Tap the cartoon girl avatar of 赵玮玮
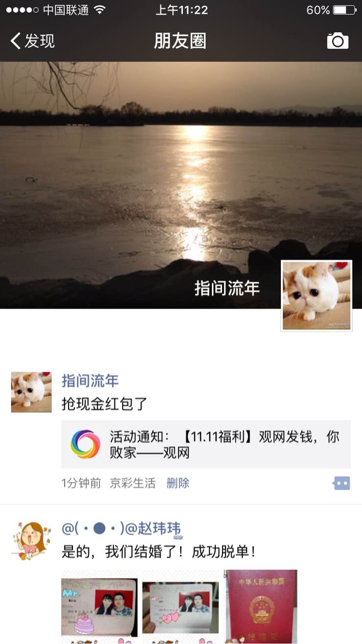The height and width of the screenshot is (644, 362). pyautogui.click(x=31, y=540)
